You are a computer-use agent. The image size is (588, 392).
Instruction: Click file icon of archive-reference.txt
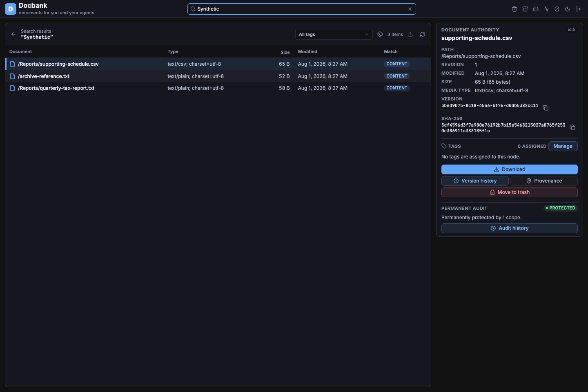click(x=12, y=76)
